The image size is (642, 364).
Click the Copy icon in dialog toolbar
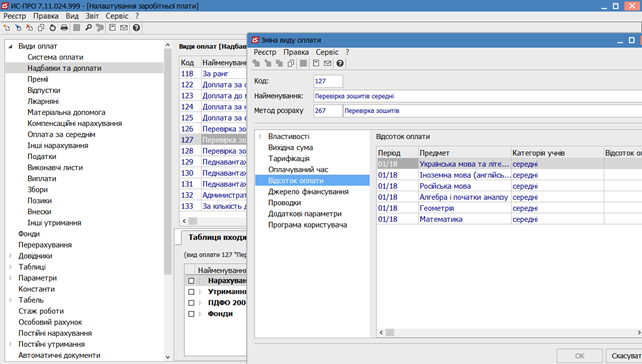click(x=291, y=63)
